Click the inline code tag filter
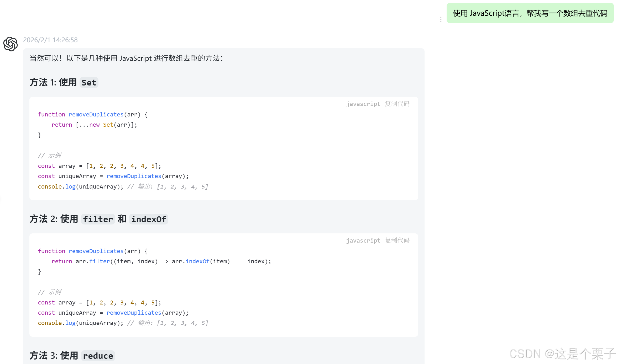 click(x=98, y=219)
